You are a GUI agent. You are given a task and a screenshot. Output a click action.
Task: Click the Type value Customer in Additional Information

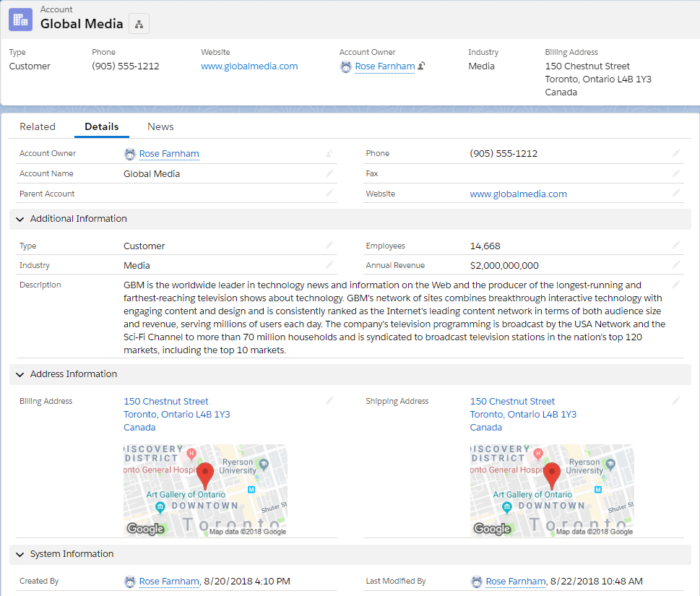point(144,246)
